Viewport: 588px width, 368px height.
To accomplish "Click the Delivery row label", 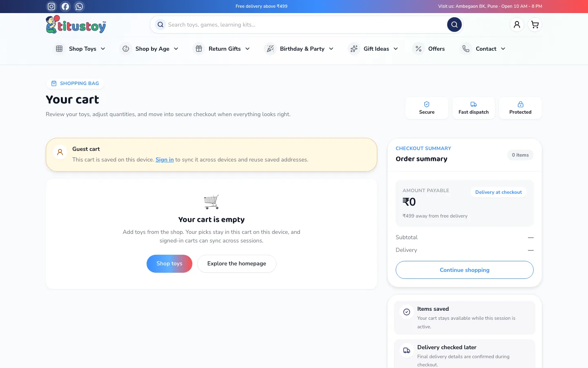I will point(406,250).
